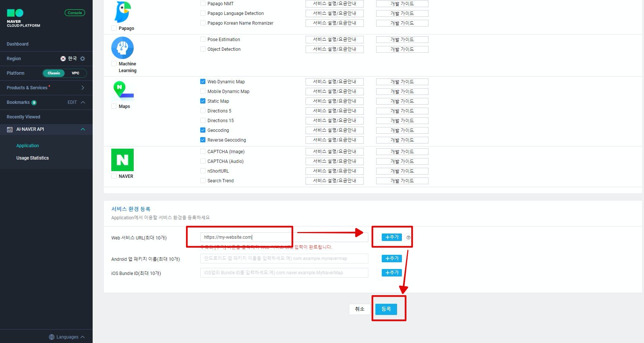Uncheck Reverse Geocoding checkbox
Image resolution: width=644 pixels, height=343 pixels.
click(x=203, y=140)
